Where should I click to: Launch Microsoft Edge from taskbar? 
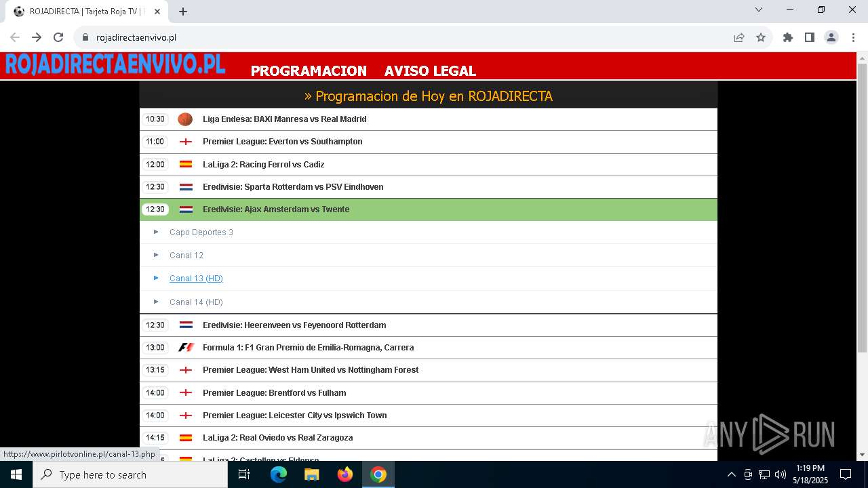coord(279,474)
